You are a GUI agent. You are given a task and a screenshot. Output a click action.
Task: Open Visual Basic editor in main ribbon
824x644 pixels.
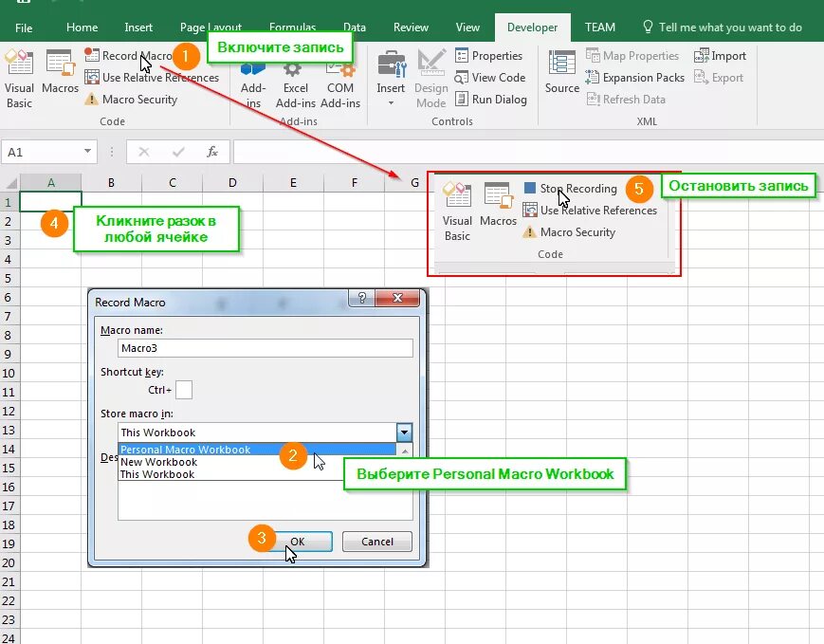click(x=19, y=79)
